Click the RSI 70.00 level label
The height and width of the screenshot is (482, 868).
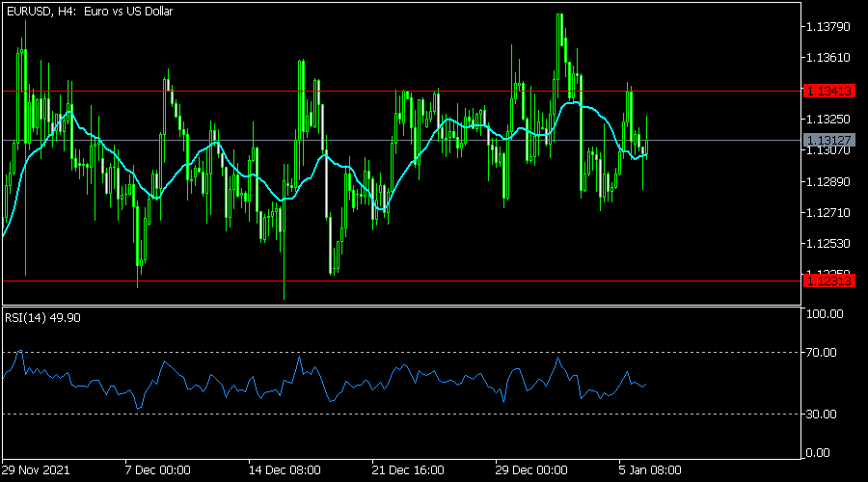coord(821,353)
